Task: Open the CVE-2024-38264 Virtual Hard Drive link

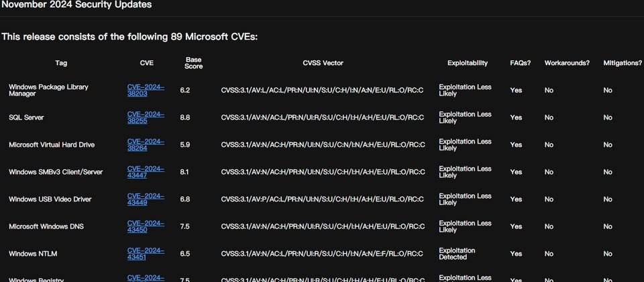Action: pyautogui.click(x=146, y=145)
